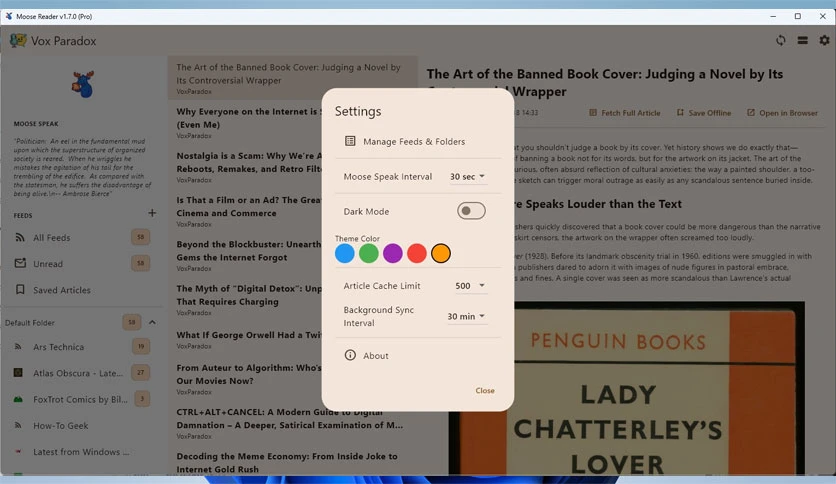The height and width of the screenshot is (484, 836).
Task: Click the Vox Paradox feed logo icon
Action: pos(18,41)
